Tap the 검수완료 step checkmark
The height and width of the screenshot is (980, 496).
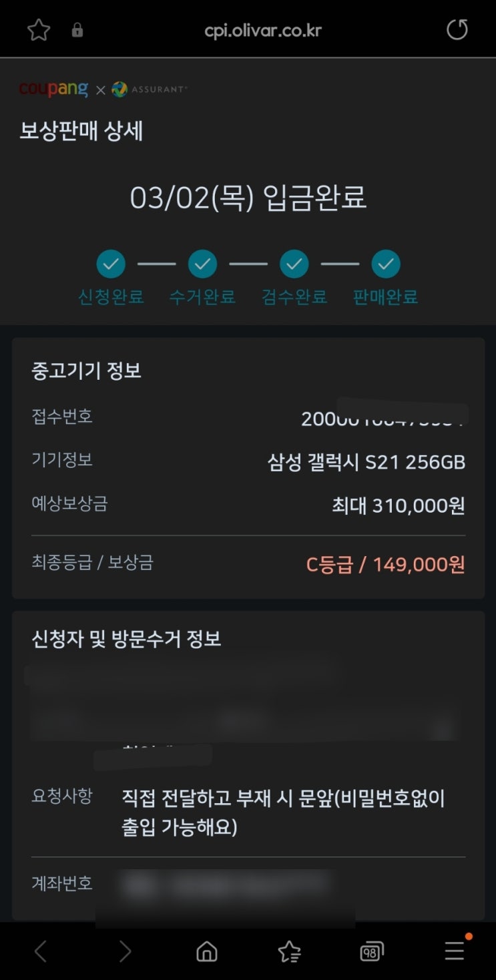point(294,264)
